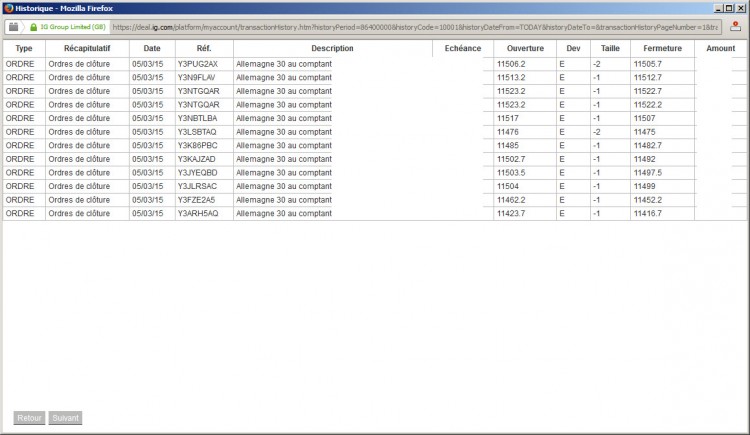Select reference Y3PUG2AX
750x435 pixels.
(198, 64)
